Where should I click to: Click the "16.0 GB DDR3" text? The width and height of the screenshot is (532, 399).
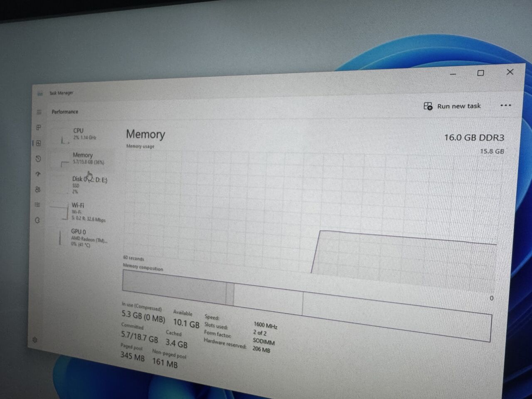(474, 138)
